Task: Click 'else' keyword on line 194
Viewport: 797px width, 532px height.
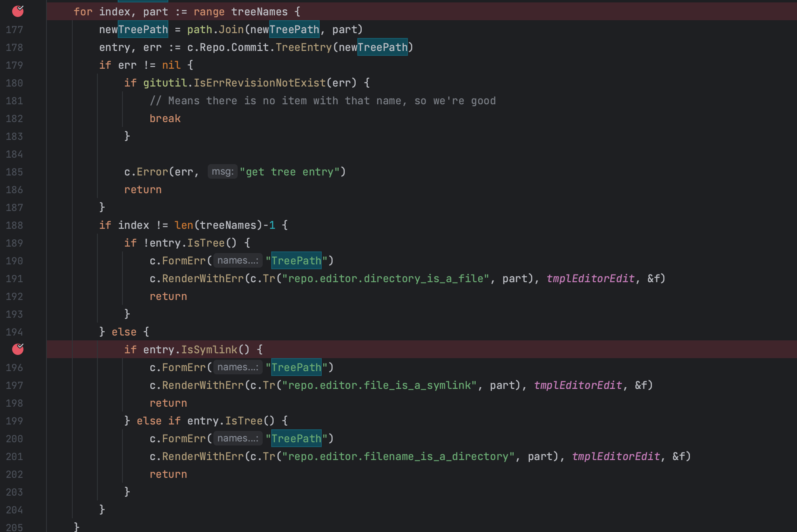Action: pyautogui.click(x=124, y=332)
